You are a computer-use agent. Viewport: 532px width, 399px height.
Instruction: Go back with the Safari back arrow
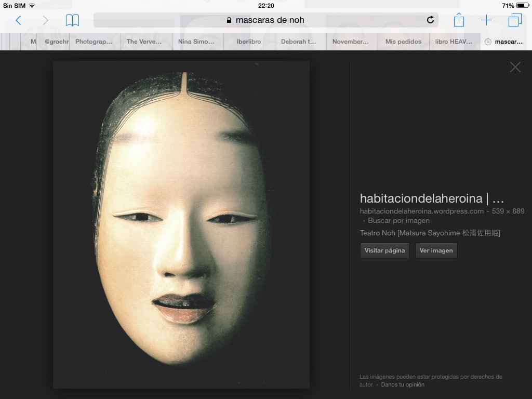(x=18, y=20)
